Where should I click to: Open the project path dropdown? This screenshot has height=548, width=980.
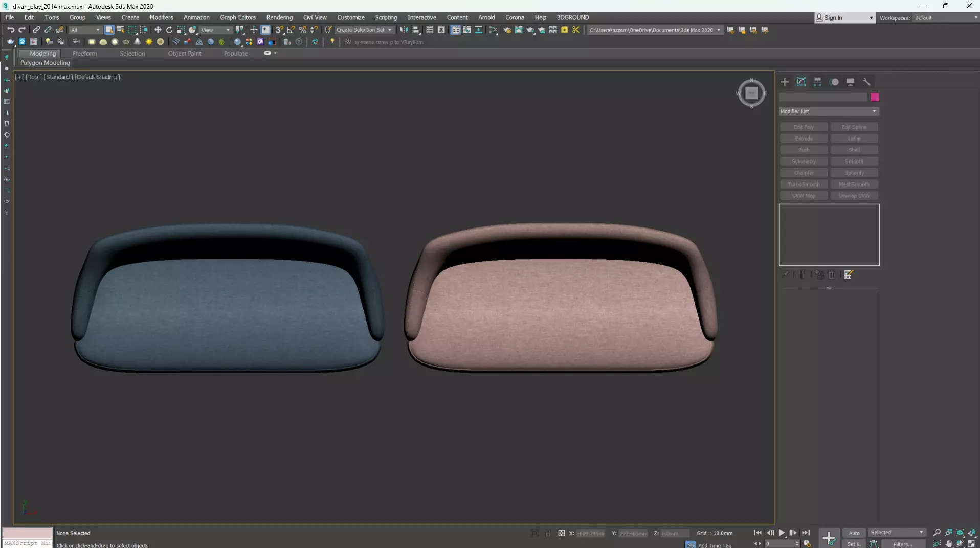click(655, 30)
